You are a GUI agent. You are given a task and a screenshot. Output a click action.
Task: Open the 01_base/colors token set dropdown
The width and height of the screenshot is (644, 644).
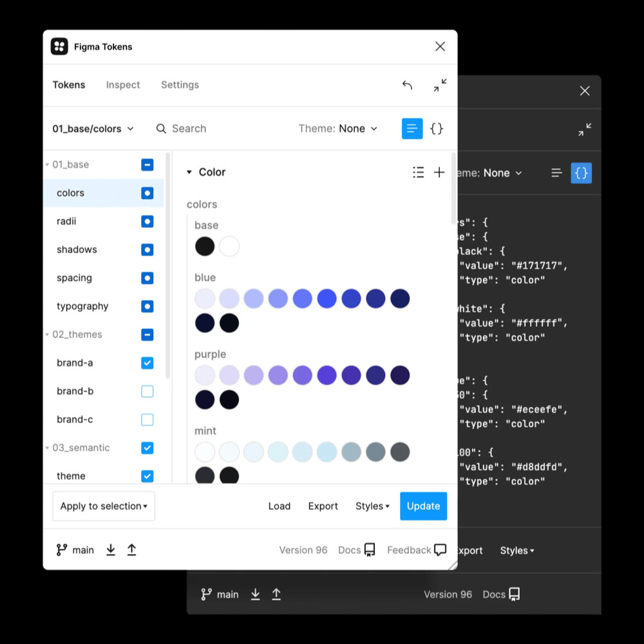(x=93, y=129)
